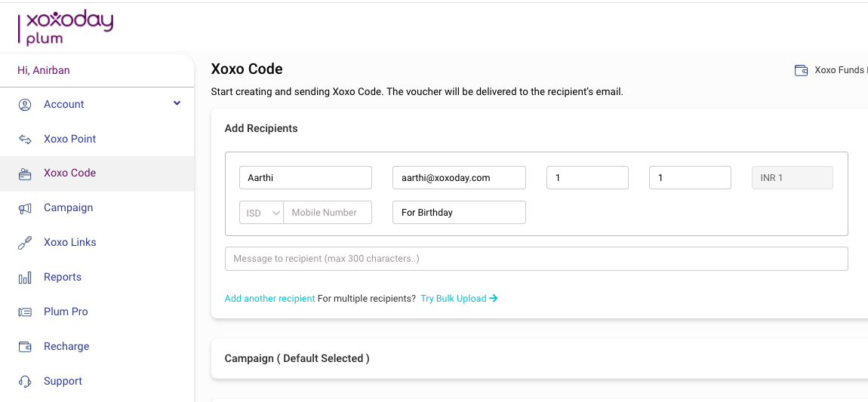Expand the Campaign (Default Selected) section

(x=540, y=358)
